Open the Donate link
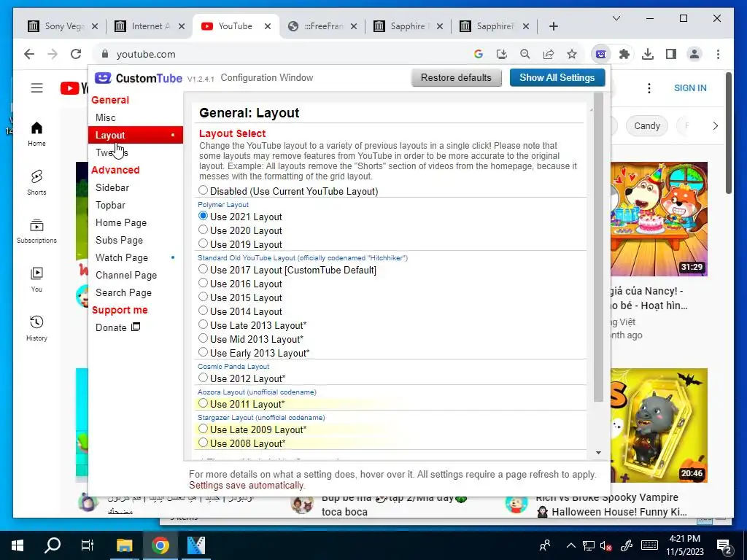Screen dimensions: 747x560 click(x=117, y=327)
